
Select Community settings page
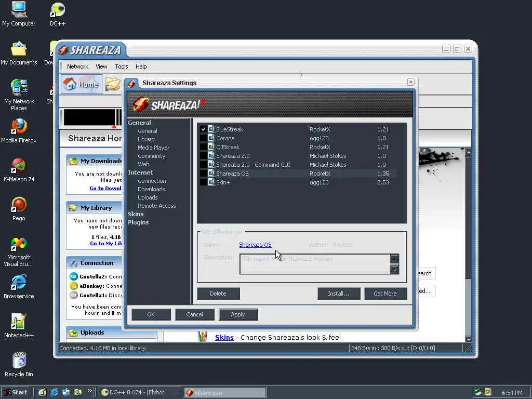pyautogui.click(x=151, y=156)
